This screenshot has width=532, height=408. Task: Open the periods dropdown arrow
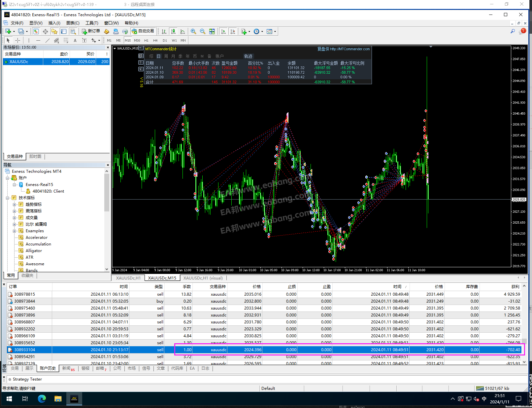pyautogui.click(x=262, y=31)
